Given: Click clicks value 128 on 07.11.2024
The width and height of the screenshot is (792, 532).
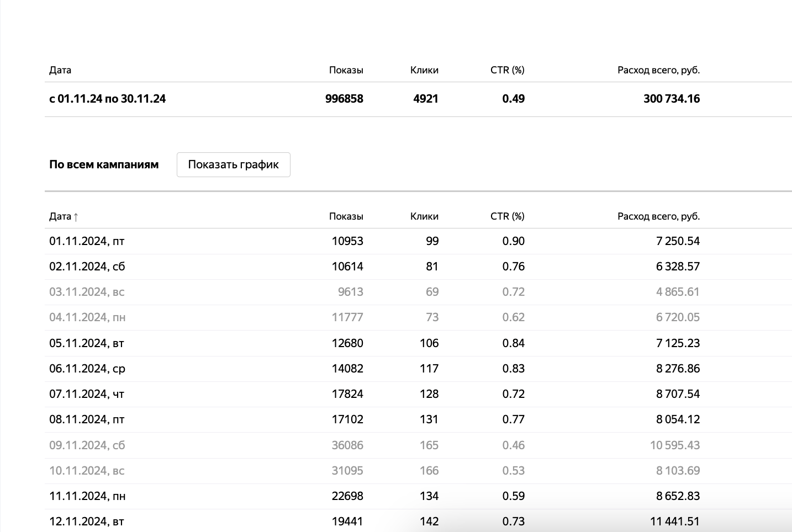Looking at the screenshot, I should [x=429, y=394].
